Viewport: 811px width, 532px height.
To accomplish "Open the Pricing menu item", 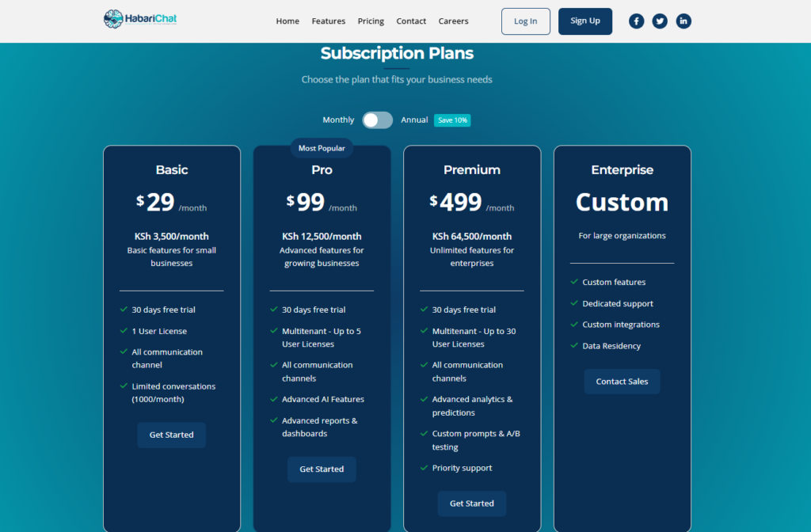I will pos(371,21).
